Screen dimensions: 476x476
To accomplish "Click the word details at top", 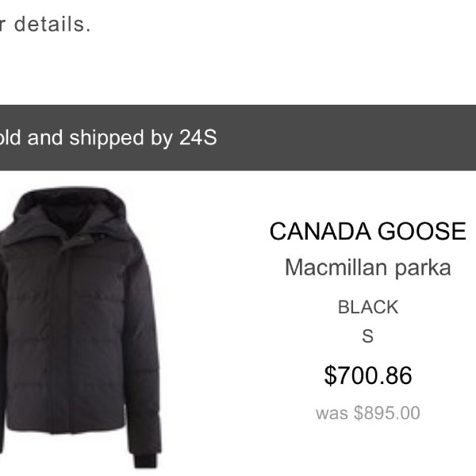I will [x=52, y=25].
